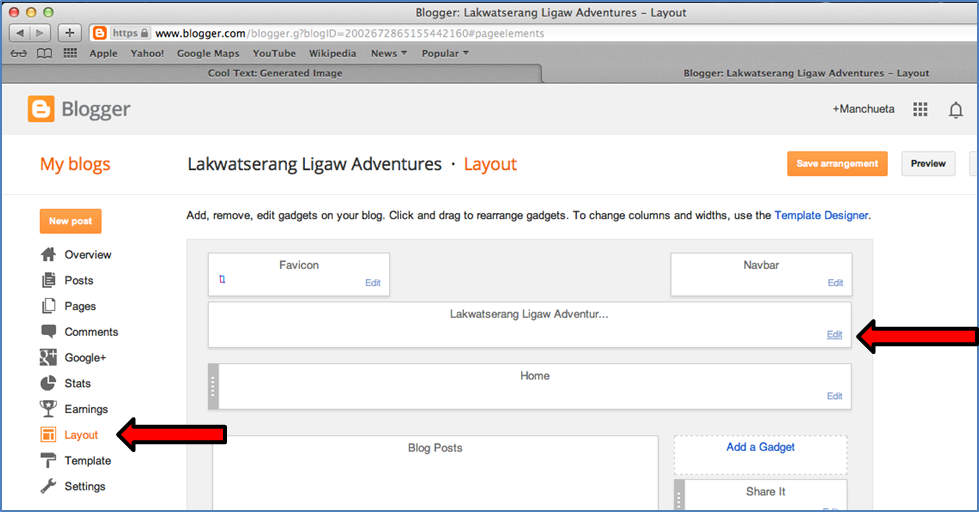Viewport: 979px width, 512px height.
Task: Open Template in sidebar
Action: [x=87, y=461]
